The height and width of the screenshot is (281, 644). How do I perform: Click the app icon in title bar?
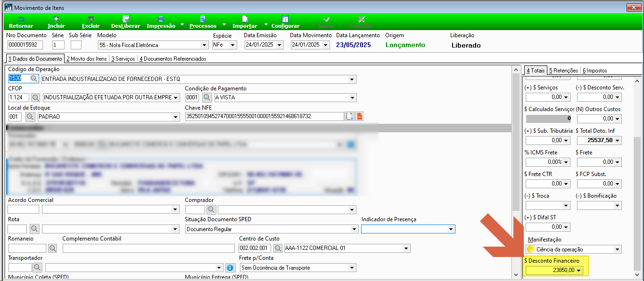[8, 8]
